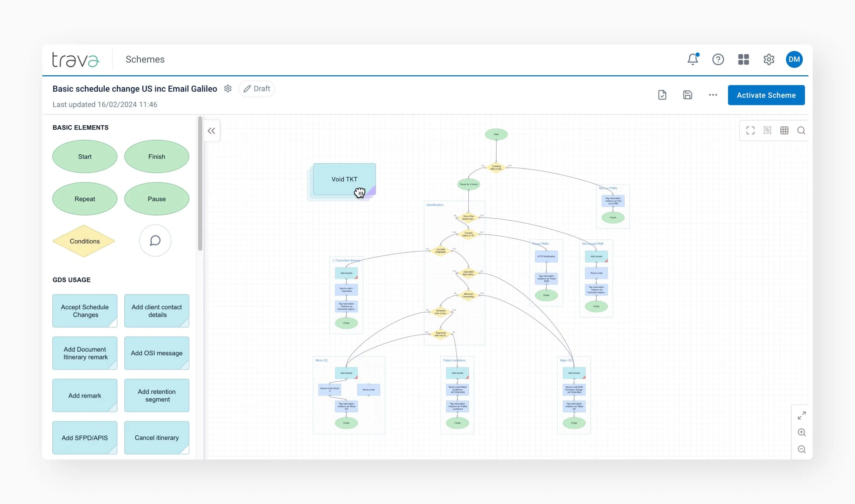Open the scheme settings gear beside title
This screenshot has height=504, width=855.
228,89
